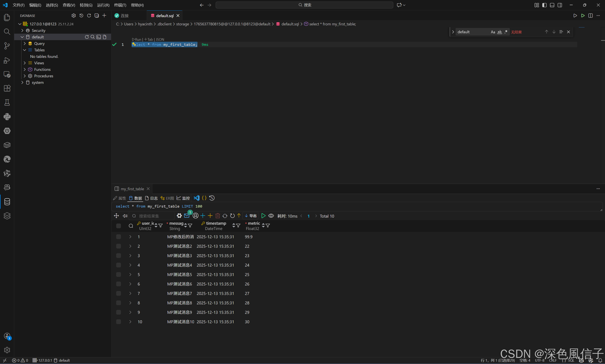Toggle match case Aa in find box

coord(493,32)
